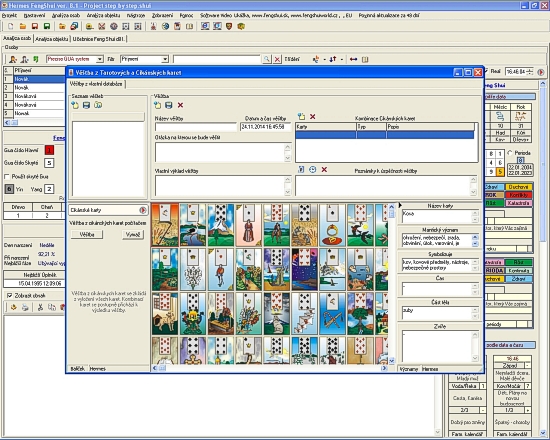The height and width of the screenshot is (440, 550).
Task: Click the time spinner arrows beside Real
Action: click(x=530, y=72)
